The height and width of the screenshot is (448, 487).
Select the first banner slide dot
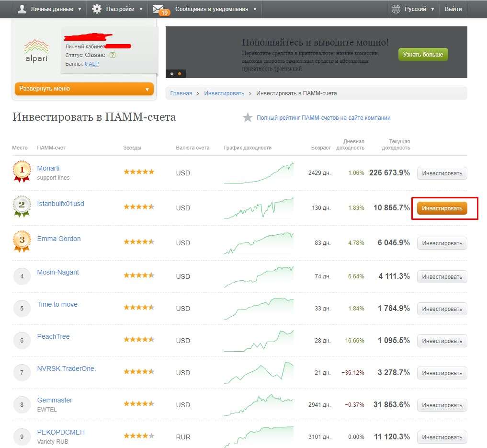tap(172, 74)
